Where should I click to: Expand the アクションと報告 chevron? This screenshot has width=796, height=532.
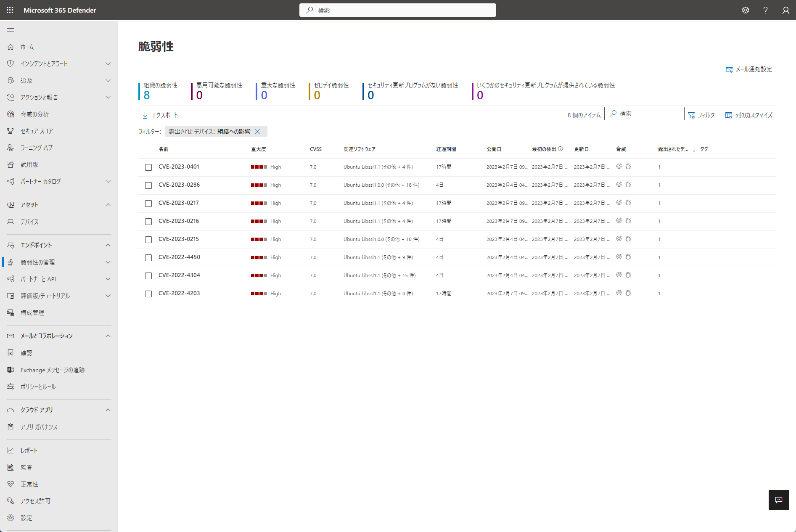(108, 97)
